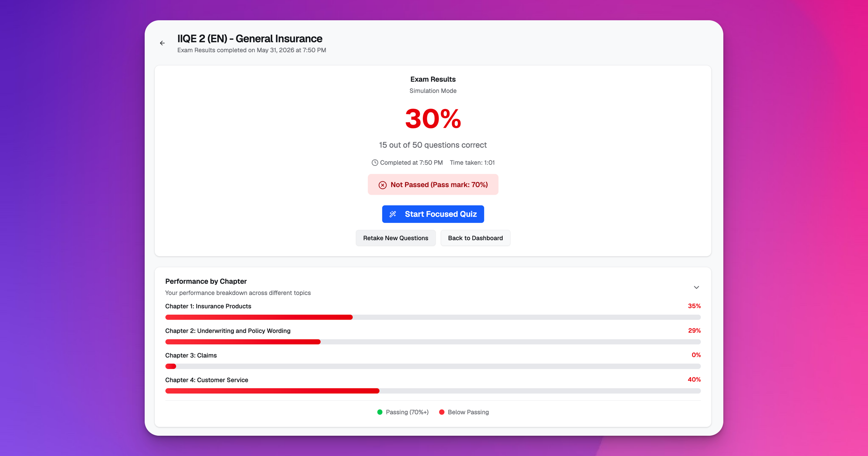Image resolution: width=868 pixels, height=456 pixels.
Task: Click the 'Simulation Mode' label
Action: pyautogui.click(x=433, y=91)
